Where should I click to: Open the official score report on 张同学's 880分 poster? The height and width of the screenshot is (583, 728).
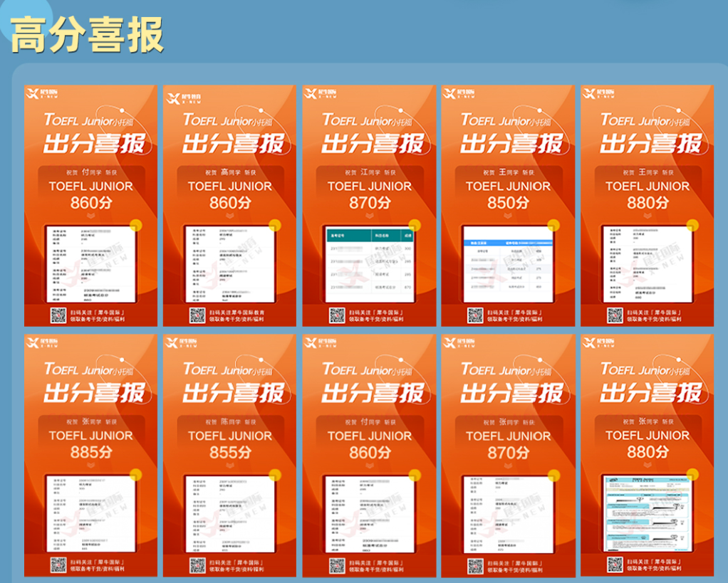648,513
